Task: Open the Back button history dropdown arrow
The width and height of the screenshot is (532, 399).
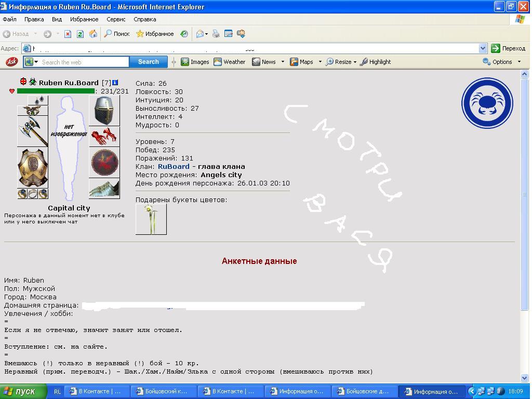Action: click(x=35, y=34)
